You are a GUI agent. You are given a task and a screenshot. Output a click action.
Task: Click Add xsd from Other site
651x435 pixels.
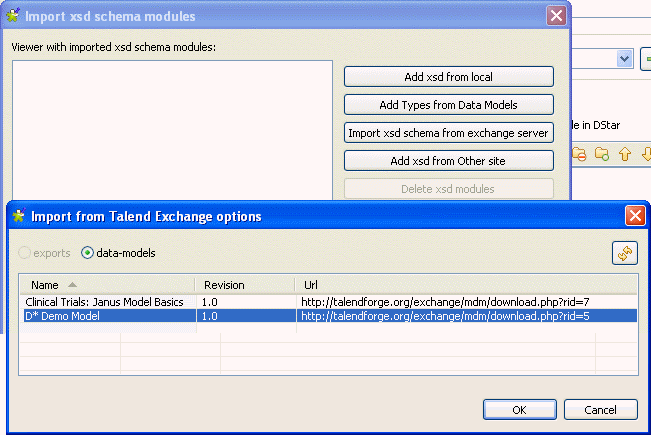449,161
